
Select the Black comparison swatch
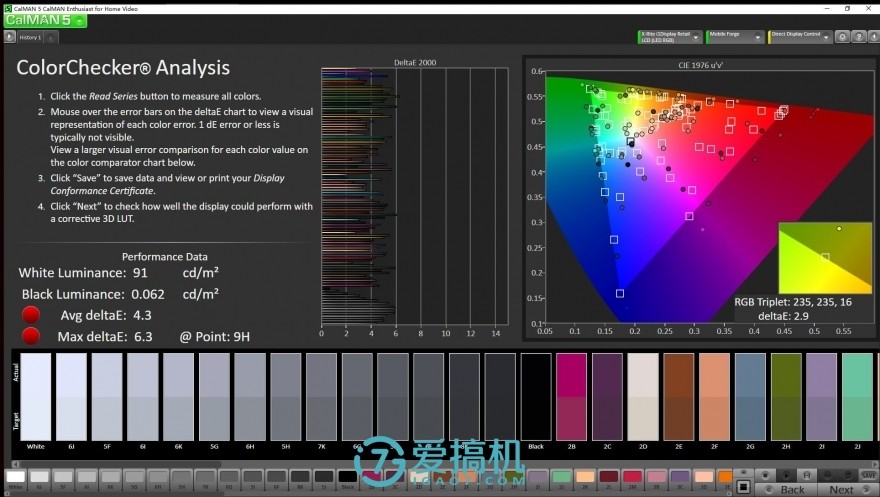click(x=535, y=396)
